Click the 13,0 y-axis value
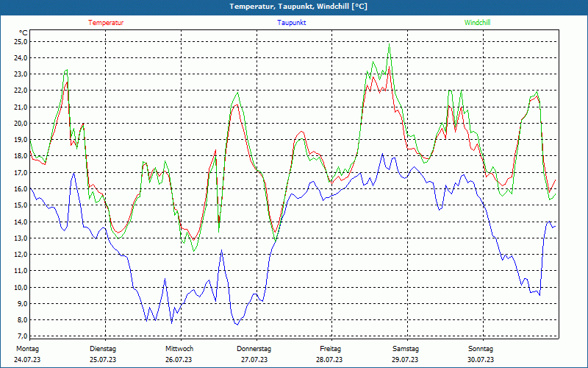588x368 pixels. pyautogui.click(x=21, y=238)
